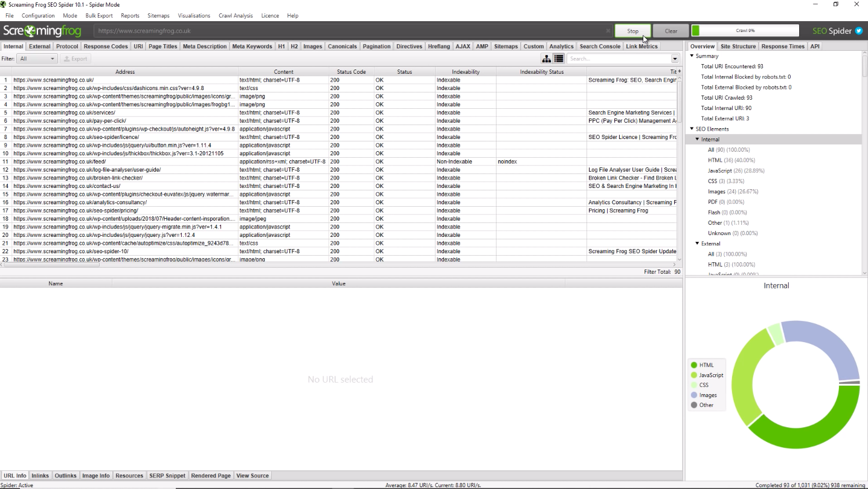The width and height of the screenshot is (868, 489).
Task: Click the Crawl progress bar
Action: click(x=745, y=31)
